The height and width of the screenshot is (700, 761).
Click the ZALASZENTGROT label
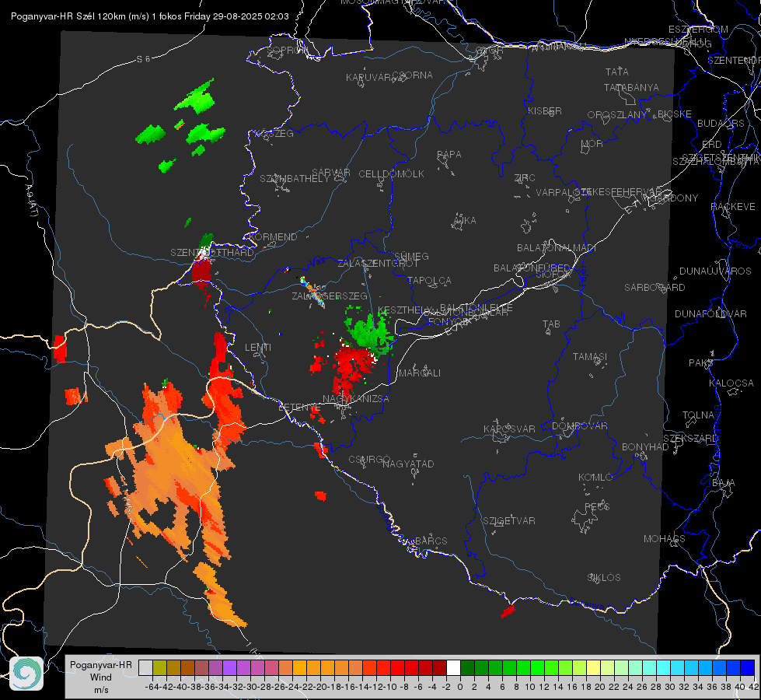[378, 264]
